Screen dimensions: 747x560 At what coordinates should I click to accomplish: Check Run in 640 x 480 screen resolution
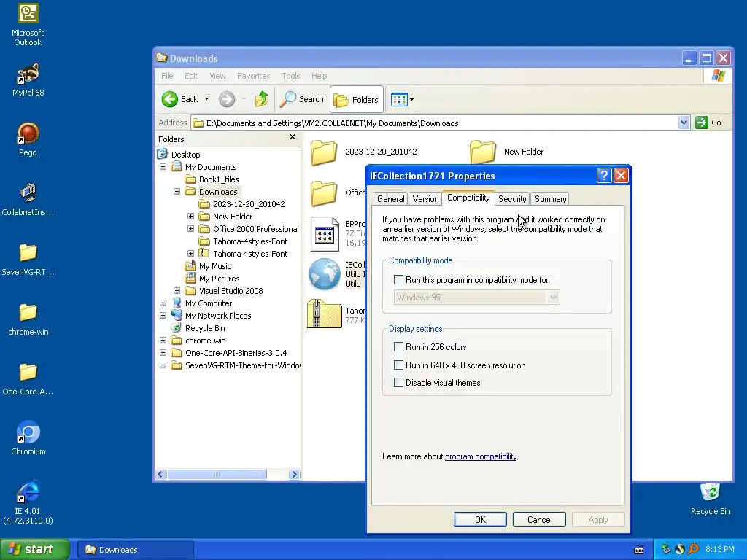tap(399, 365)
